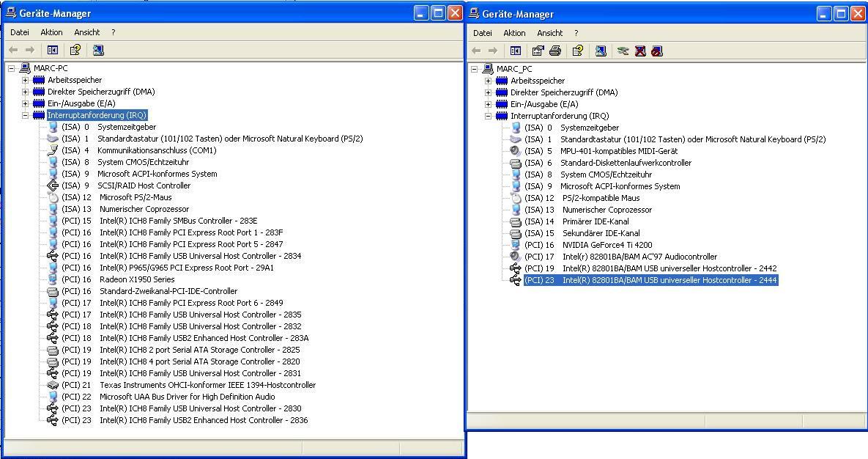Viewport: 868px width, 459px height.
Task: Open the ? help menu in right window
Action: (x=576, y=33)
